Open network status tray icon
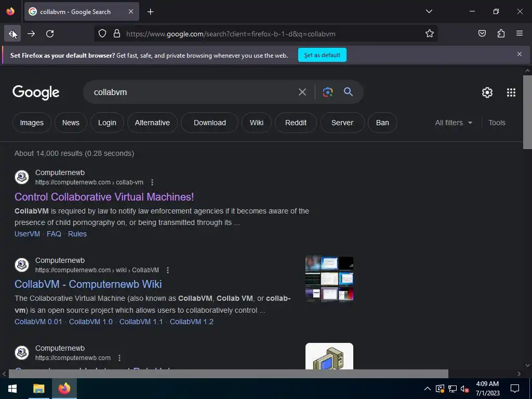 [x=453, y=389]
